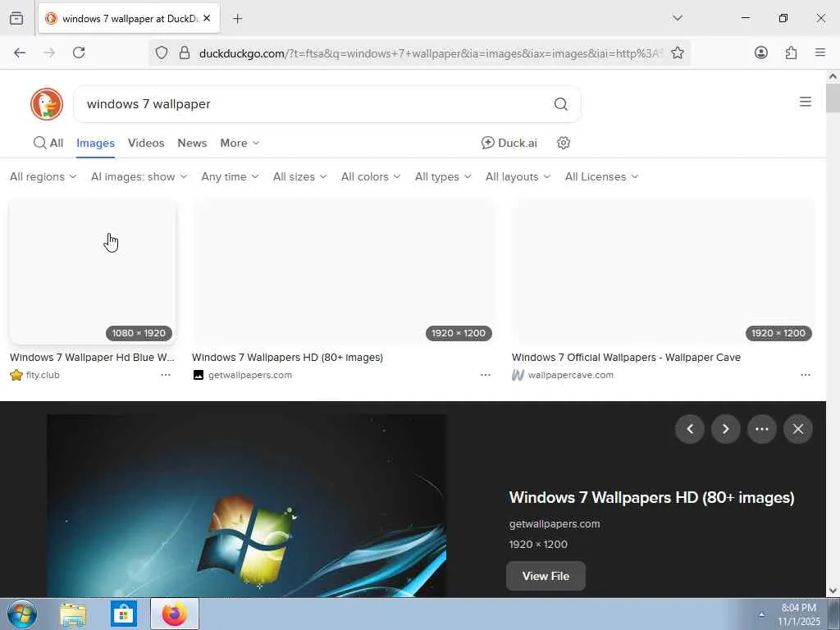This screenshot has height=630, width=840.
Task: Click fity.club source link
Action: click(x=43, y=375)
